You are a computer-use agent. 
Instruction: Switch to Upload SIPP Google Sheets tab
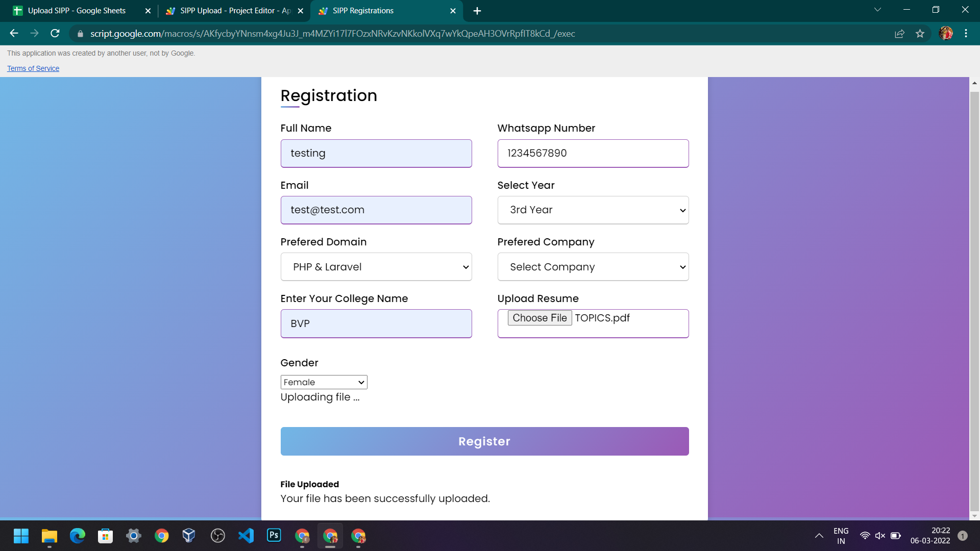[x=77, y=11]
